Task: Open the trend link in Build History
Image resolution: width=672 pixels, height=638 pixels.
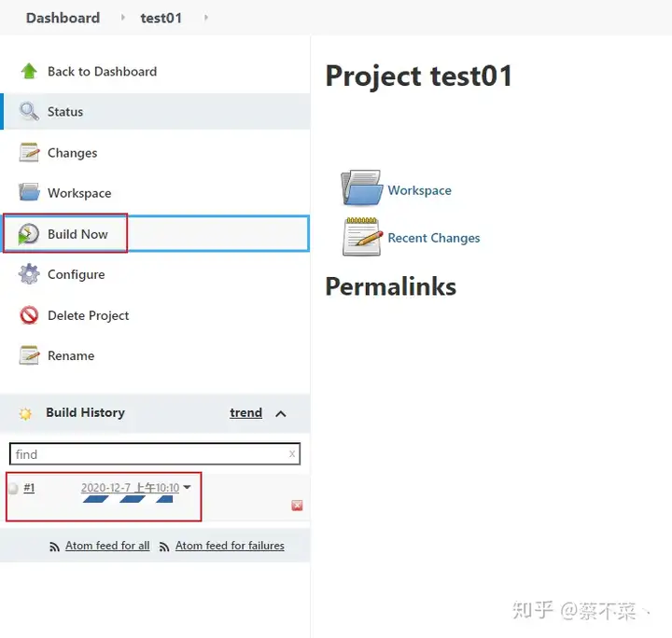Action: (x=245, y=413)
